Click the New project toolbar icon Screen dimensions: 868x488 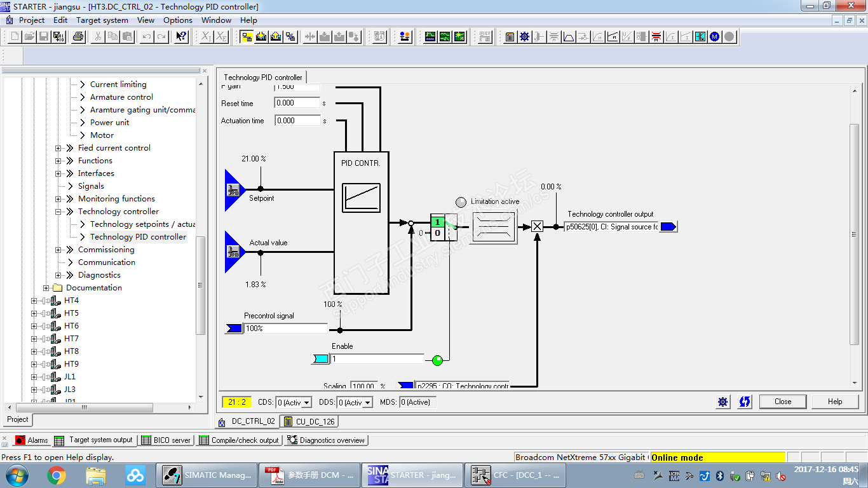pyautogui.click(x=15, y=37)
